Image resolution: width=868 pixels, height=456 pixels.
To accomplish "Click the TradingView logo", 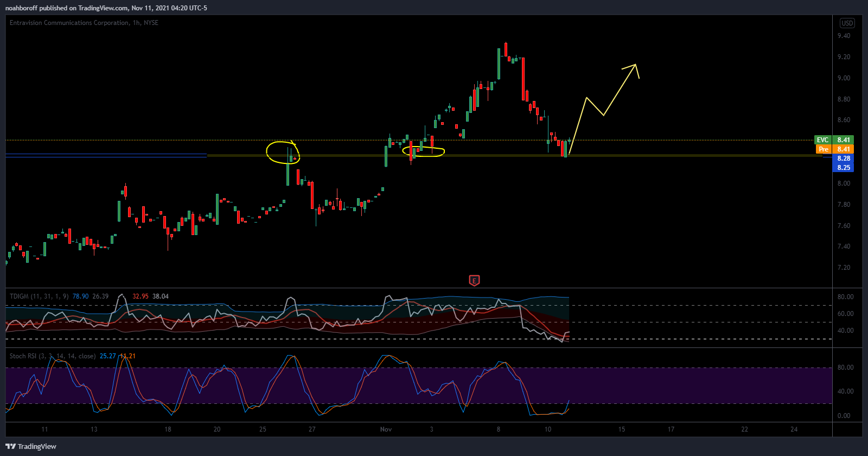I will tap(31, 446).
